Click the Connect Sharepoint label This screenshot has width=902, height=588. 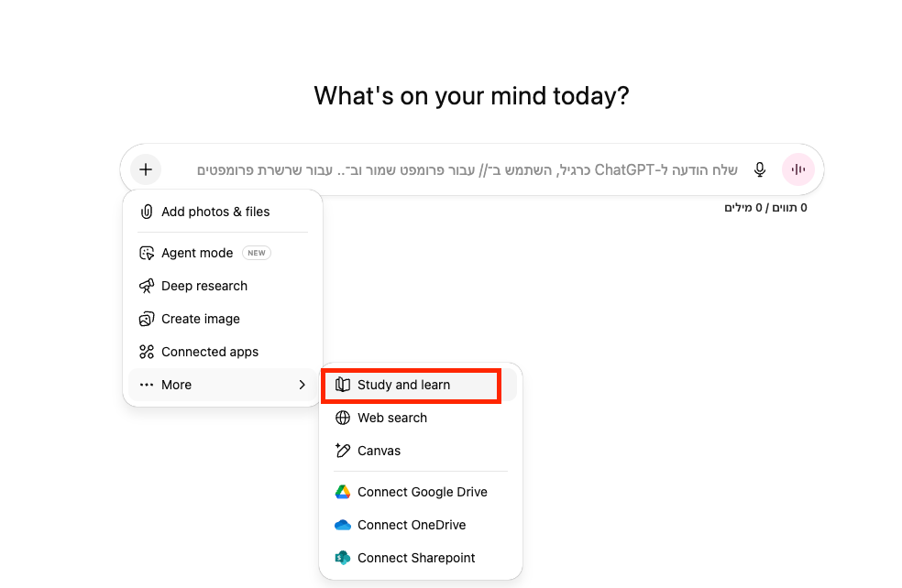(416, 558)
